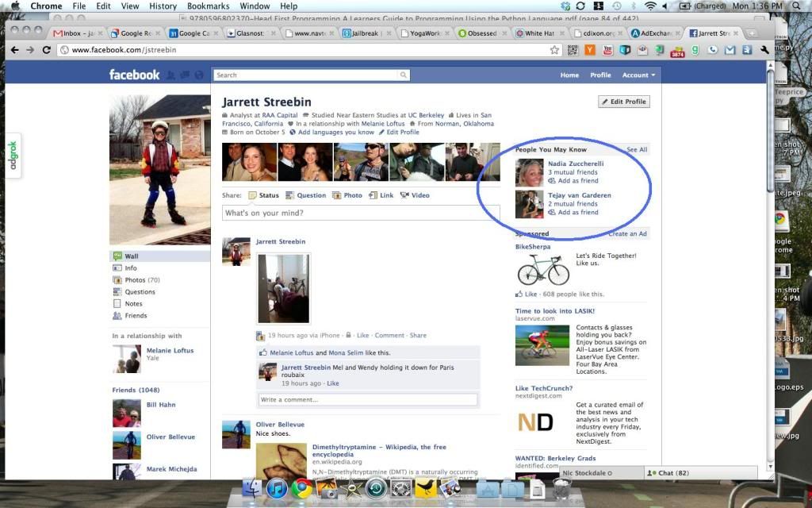Select the Status share option
The width and height of the screenshot is (812, 508).
pos(263,195)
